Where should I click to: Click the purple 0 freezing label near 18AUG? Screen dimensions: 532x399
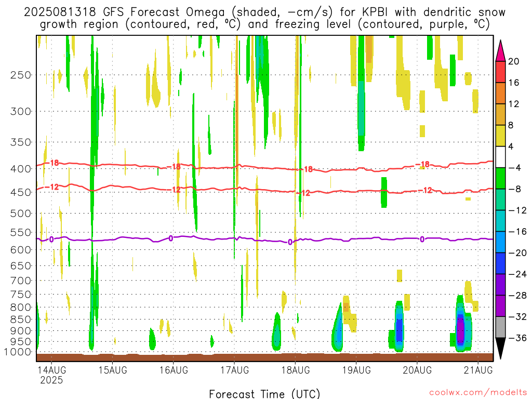[x=290, y=242]
